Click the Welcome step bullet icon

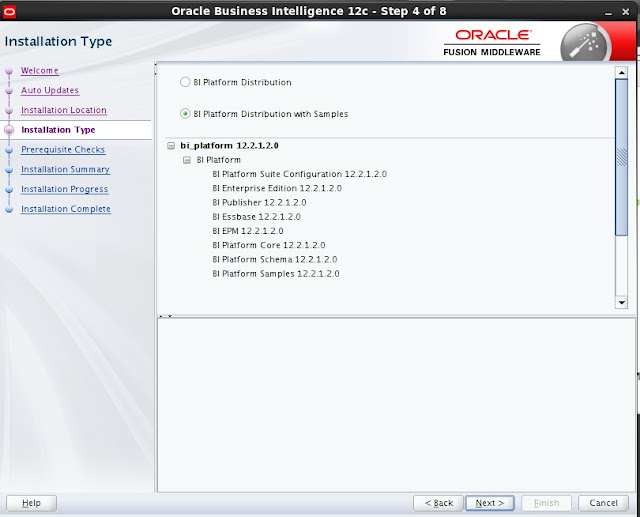pyautogui.click(x=9, y=71)
